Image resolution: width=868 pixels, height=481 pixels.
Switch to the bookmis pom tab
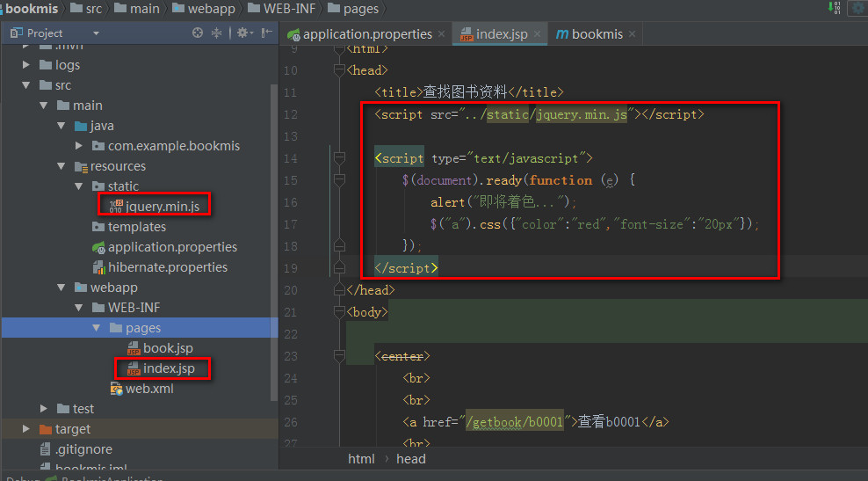[x=596, y=34]
